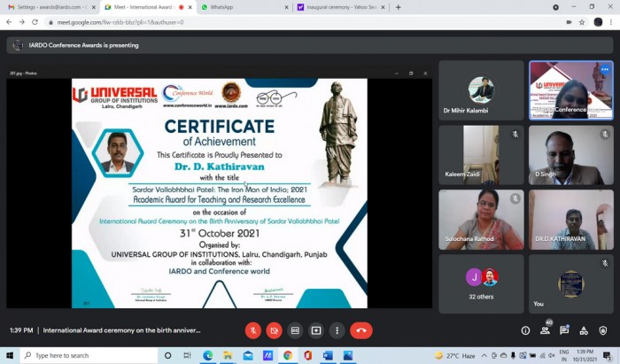Open the meeting details info icon
This screenshot has width=620, height=364.
tap(525, 330)
